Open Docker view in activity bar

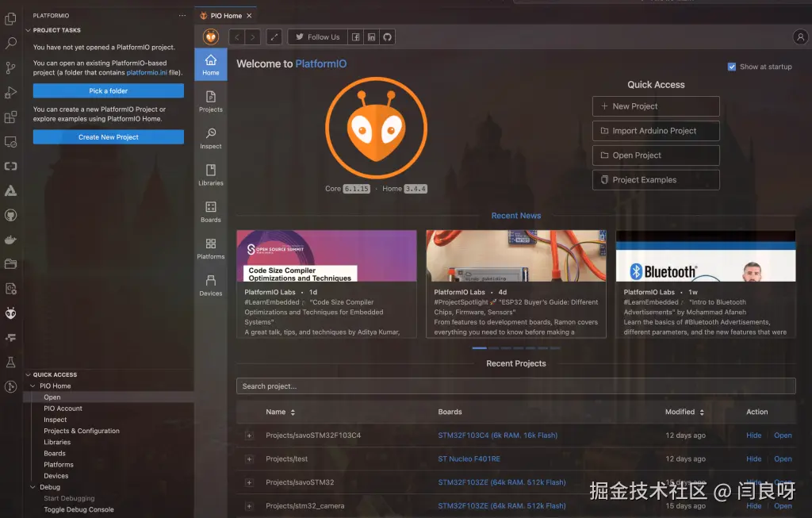tap(10, 240)
